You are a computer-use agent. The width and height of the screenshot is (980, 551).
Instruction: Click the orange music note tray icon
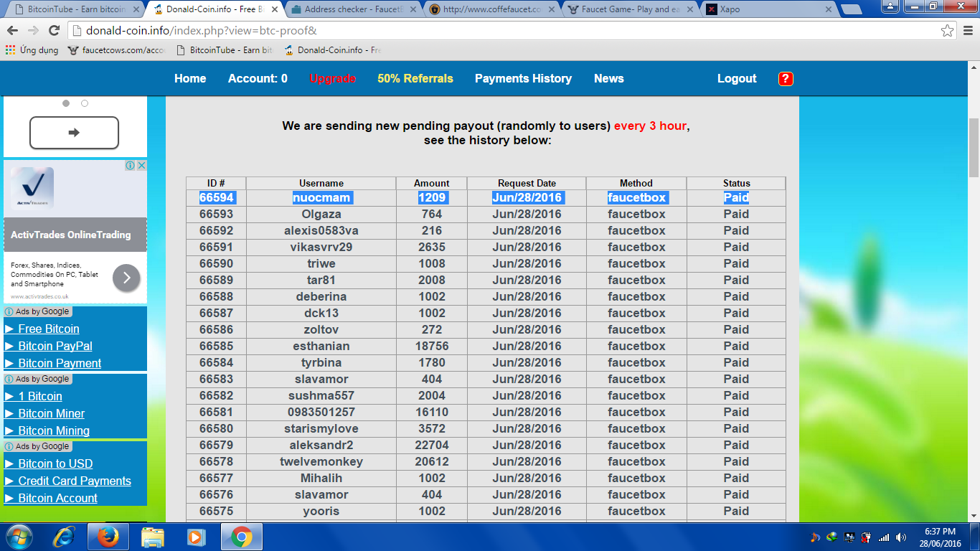pyautogui.click(x=815, y=537)
